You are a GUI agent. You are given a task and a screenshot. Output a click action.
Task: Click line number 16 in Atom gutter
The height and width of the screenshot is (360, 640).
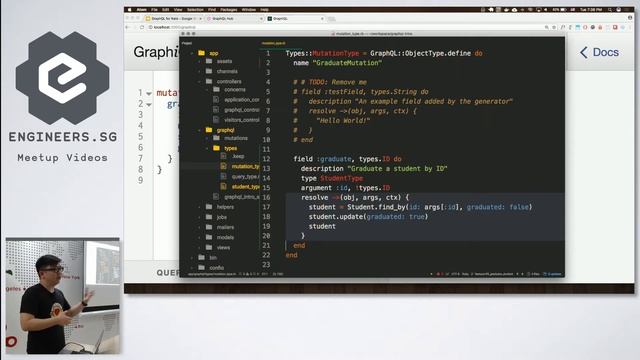tap(266, 198)
